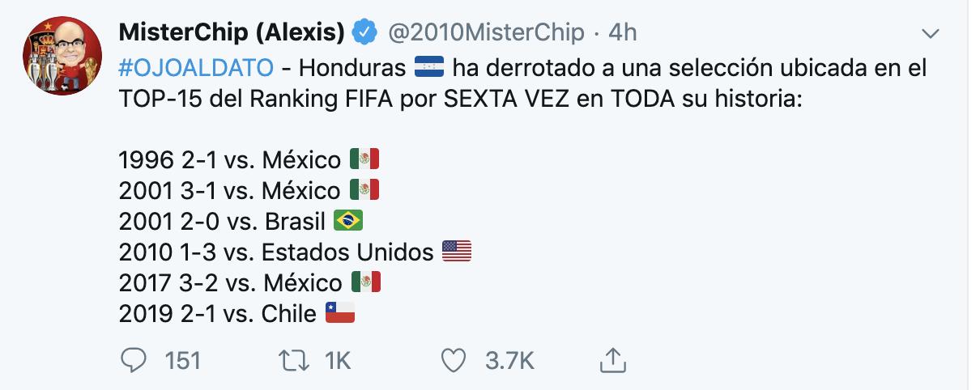980x390 pixels.
Task: Click the reply speech bubble icon
Action: click(x=133, y=359)
